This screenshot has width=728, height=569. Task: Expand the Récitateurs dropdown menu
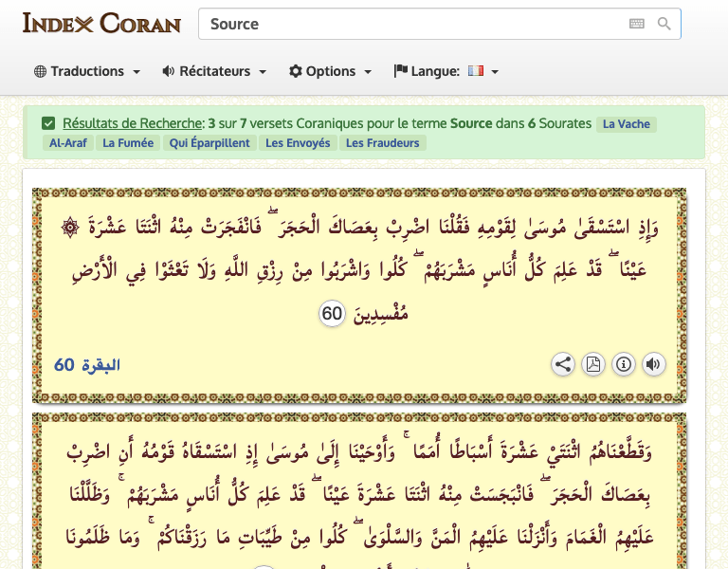coord(214,71)
